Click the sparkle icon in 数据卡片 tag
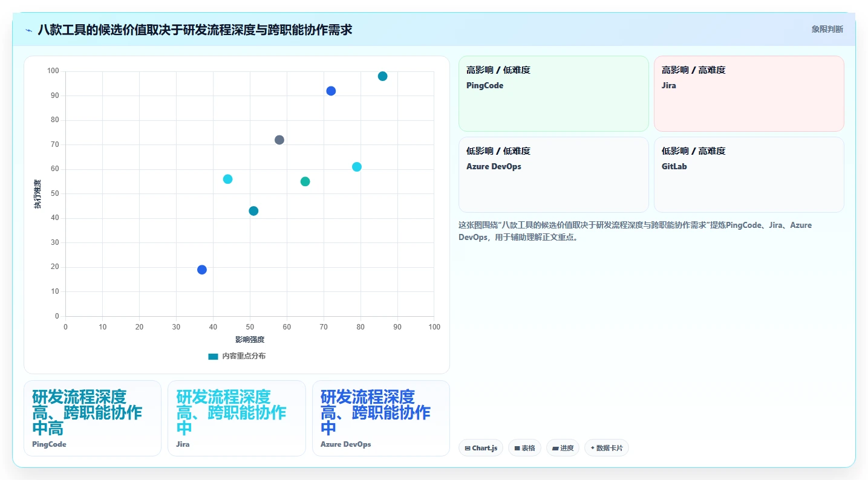 [x=593, y=449]
